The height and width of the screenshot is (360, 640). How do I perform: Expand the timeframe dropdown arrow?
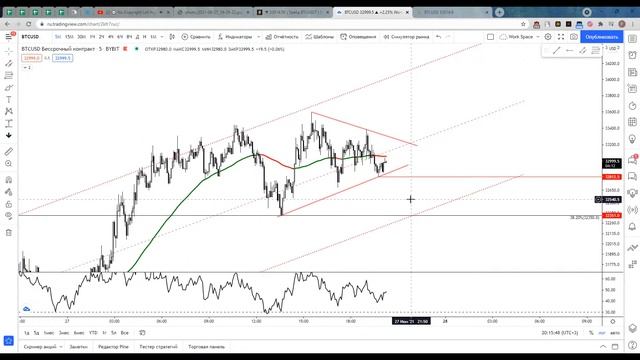pos(162,37)
